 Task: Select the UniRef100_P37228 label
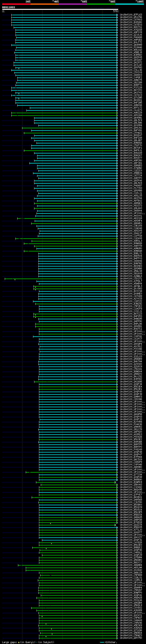pos(131,88)
